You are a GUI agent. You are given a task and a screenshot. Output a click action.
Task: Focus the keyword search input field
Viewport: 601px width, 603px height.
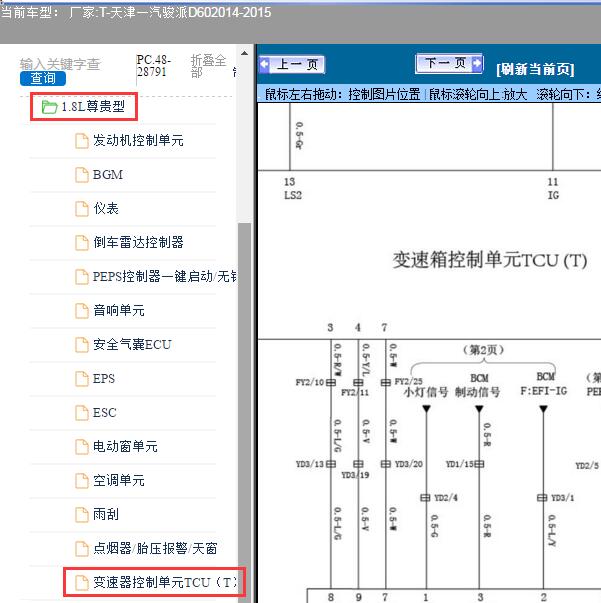[60, 64]
